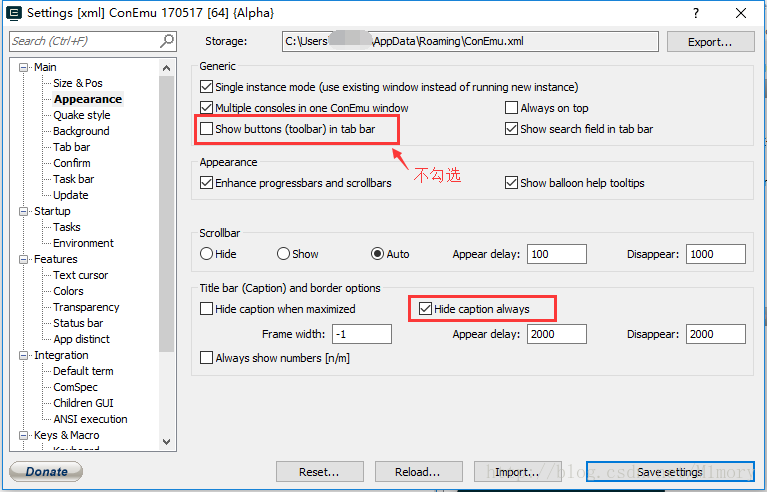Collapse the Integration tree node
Screen dimensions: 767x492
[23, 356]
